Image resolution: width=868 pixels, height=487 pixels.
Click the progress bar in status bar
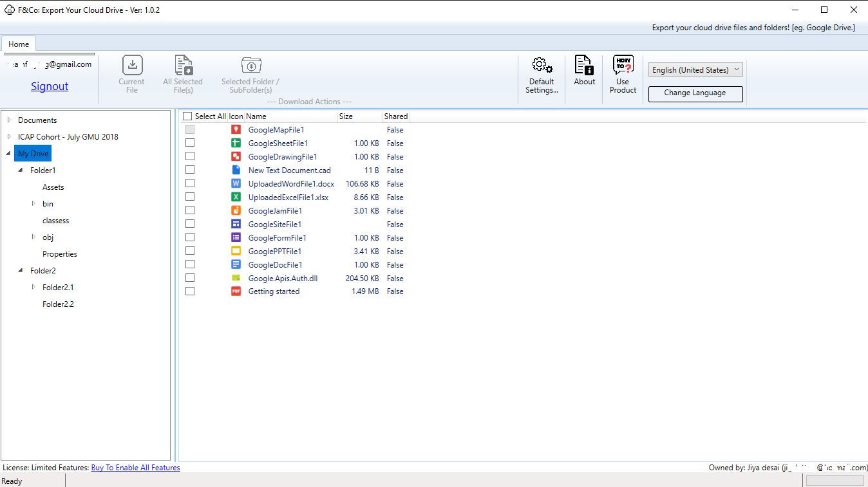coord(835,481)
